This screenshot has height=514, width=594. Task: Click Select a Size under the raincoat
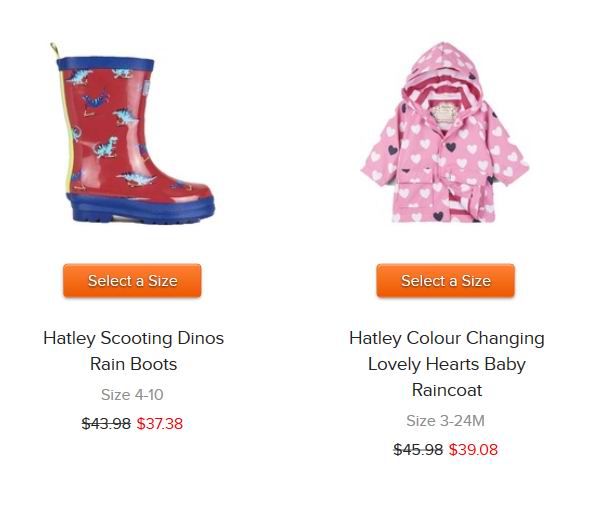(446, 281)
